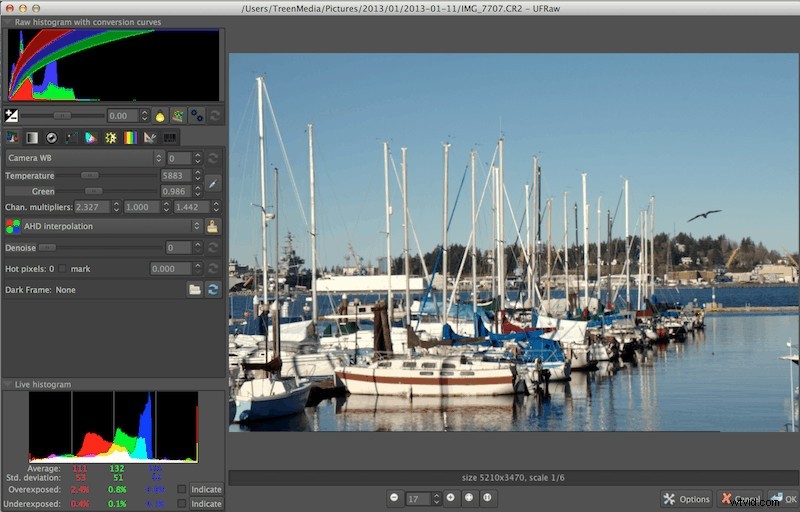The height and width of the screenshot is (512, 800).
Task: Click the Cancel button
Action: click(740, 499)
